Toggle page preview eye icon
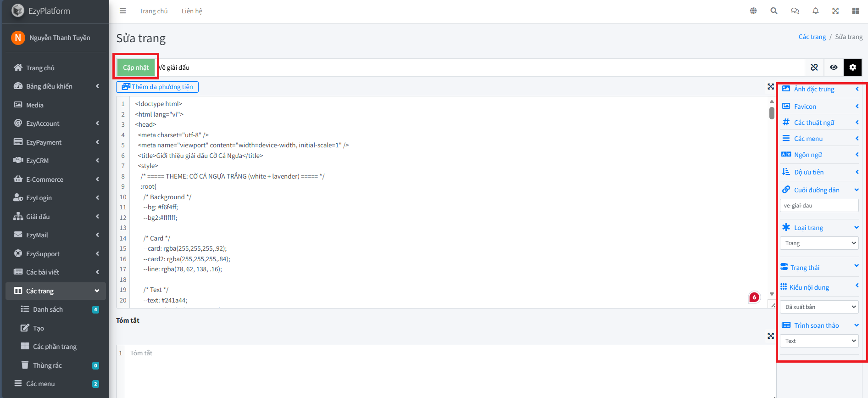The width and height of the screenshot is (868, 398). click(834, 67)
